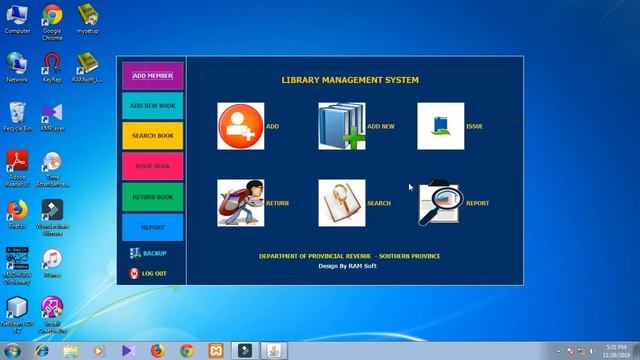
Task: Select the mysetup desktop icon
Action: point(87,20)
